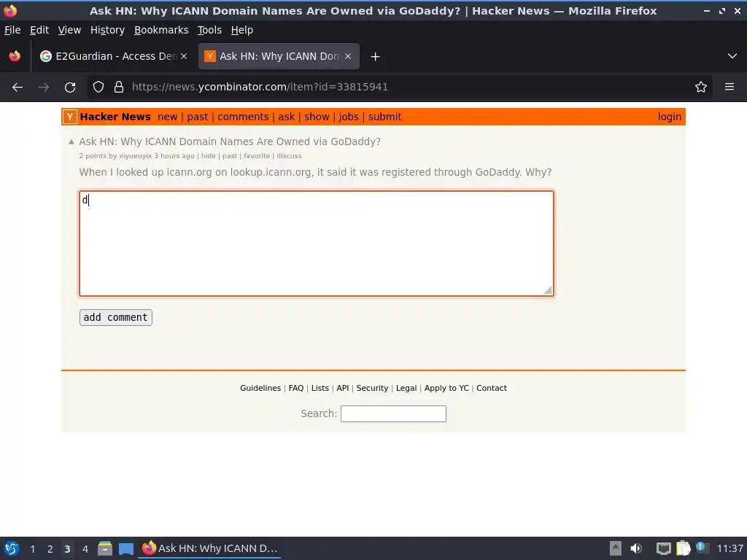The width and height of the screenshot is (747, 560).
Task: Click the Firefox window taskbar entry
Action: [x=209, y=548]
